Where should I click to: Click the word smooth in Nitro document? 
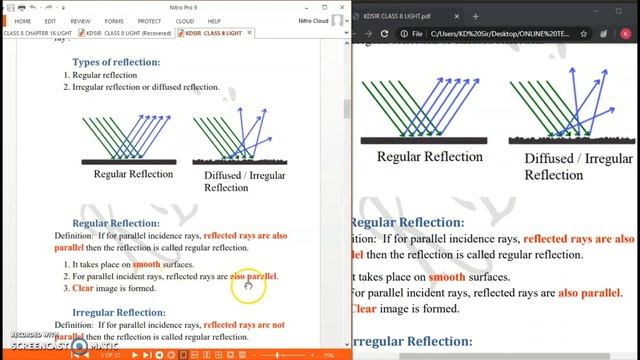pyautogui.click(x=147, y=264)
